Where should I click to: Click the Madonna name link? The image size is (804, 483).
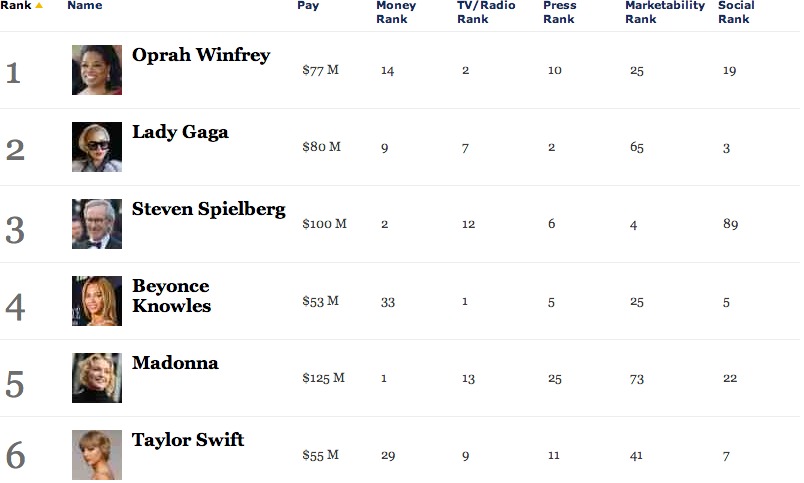175,363
